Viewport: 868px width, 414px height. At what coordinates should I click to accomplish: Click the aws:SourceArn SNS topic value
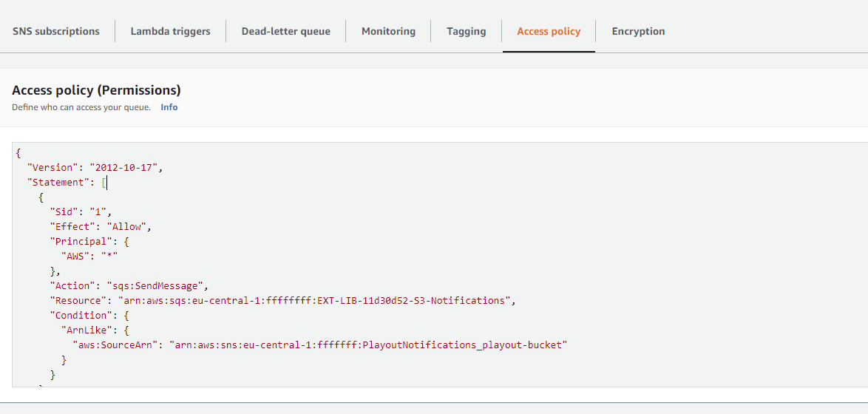(x=367, y=345)
